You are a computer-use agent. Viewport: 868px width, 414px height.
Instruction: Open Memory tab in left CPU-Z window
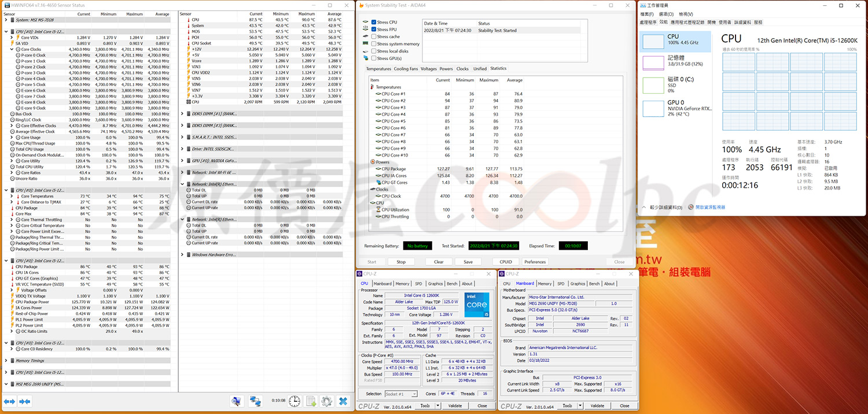[x=403, y=284]
